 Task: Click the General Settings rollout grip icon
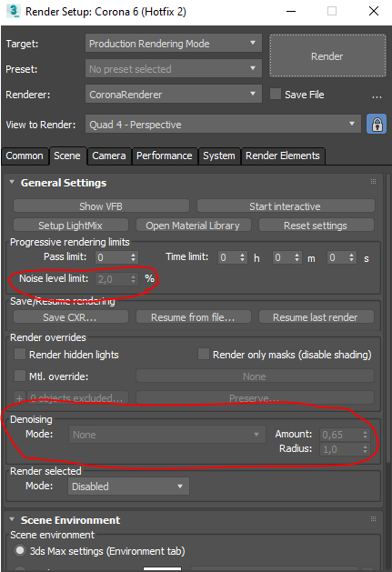tap(373, 182)
